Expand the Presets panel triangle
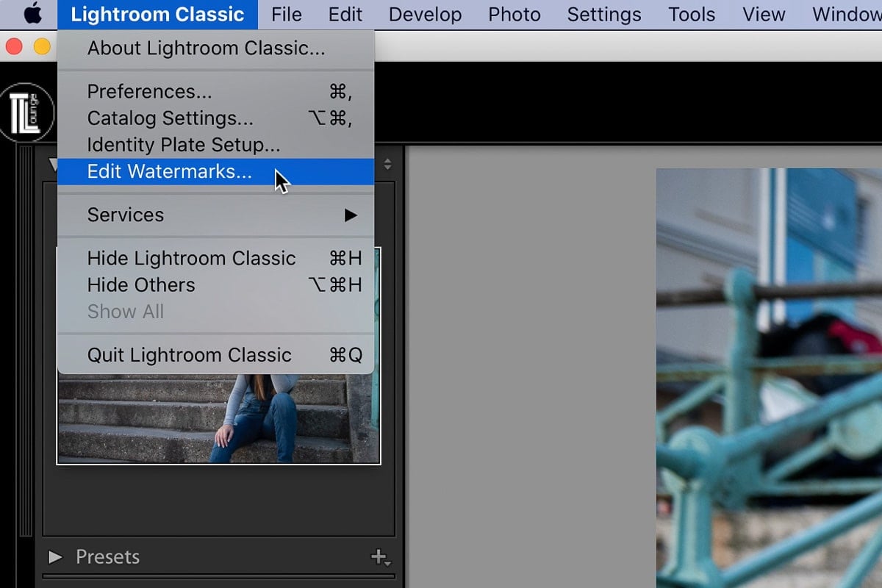This screenshot has width=882, height=588. (x=55, y=557)
